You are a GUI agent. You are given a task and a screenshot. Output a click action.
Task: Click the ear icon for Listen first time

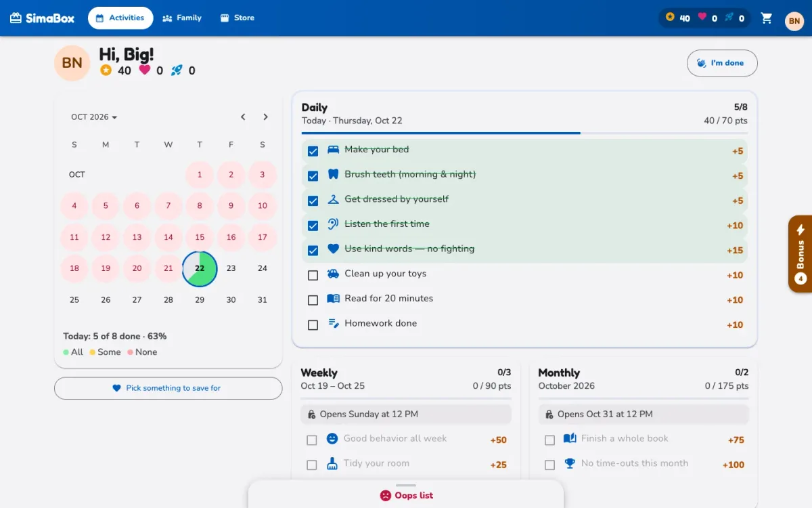tap(333, 224)
